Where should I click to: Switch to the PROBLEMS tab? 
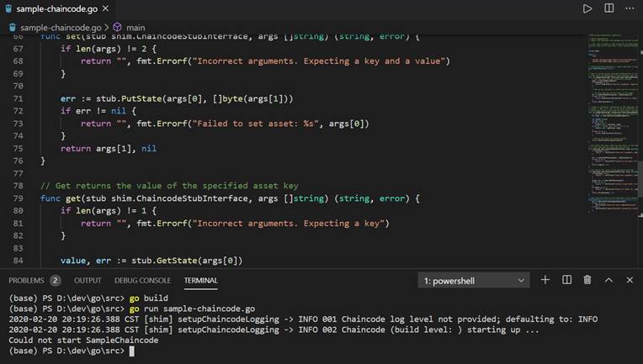pyautogui.click(x=34, y=280)
